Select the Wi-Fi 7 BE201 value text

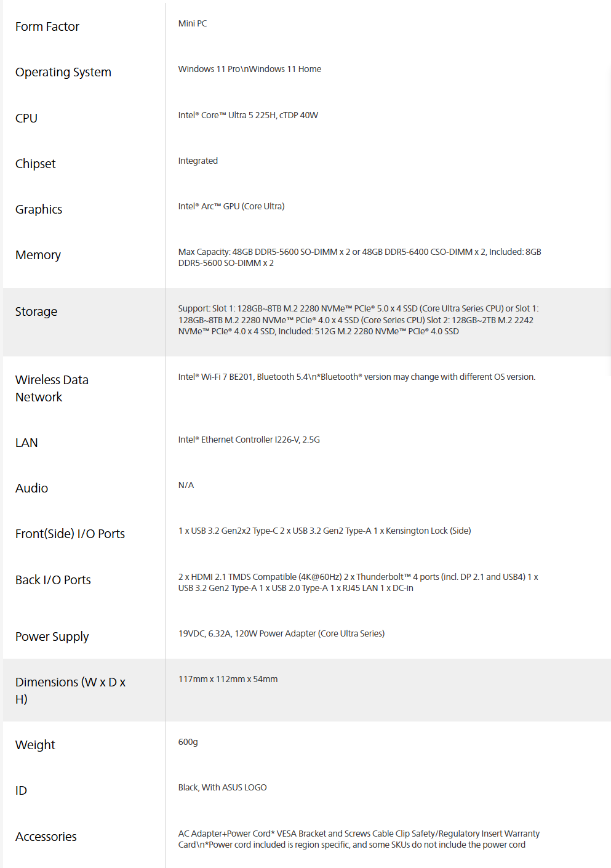pyautogui.click(x=357, y=377)
